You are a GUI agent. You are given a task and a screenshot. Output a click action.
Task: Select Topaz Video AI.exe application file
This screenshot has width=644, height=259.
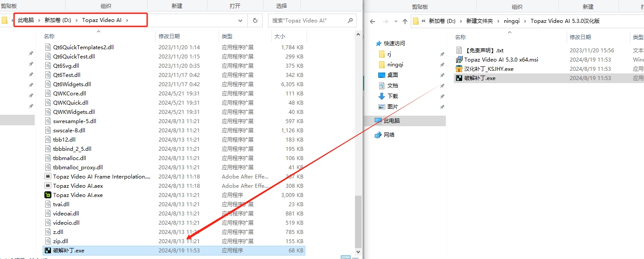(x=78, y=195)
